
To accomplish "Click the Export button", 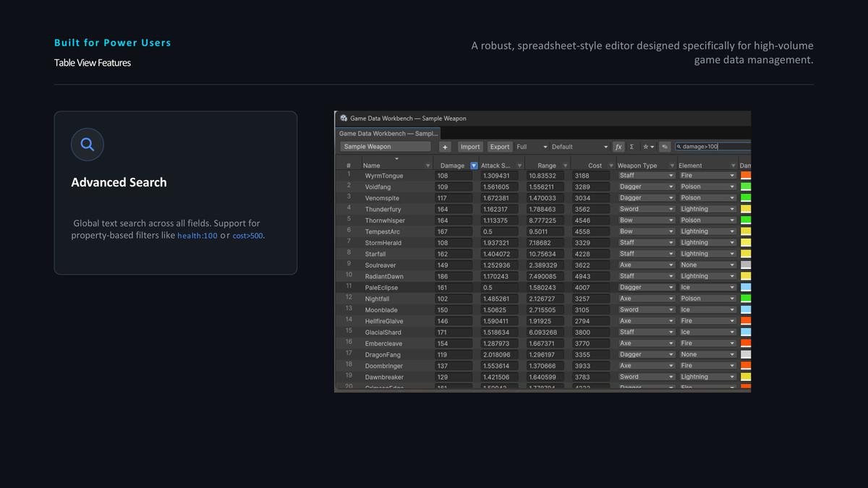I will click(x=500, y=147).
